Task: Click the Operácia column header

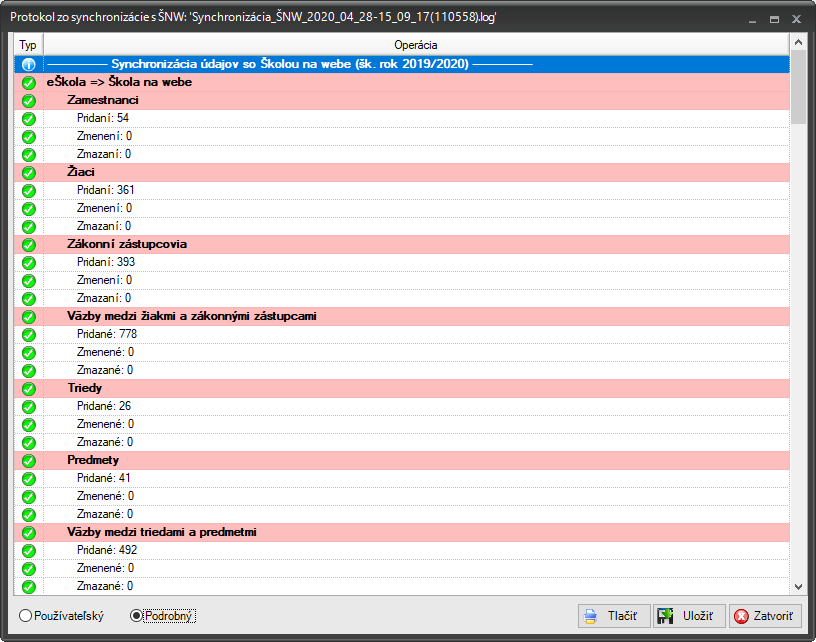Action: pyautogui.click(x=416, y=45)
